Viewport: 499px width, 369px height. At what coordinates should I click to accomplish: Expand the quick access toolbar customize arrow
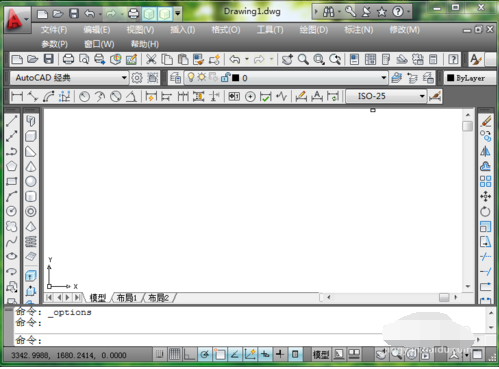click(178, 13)
